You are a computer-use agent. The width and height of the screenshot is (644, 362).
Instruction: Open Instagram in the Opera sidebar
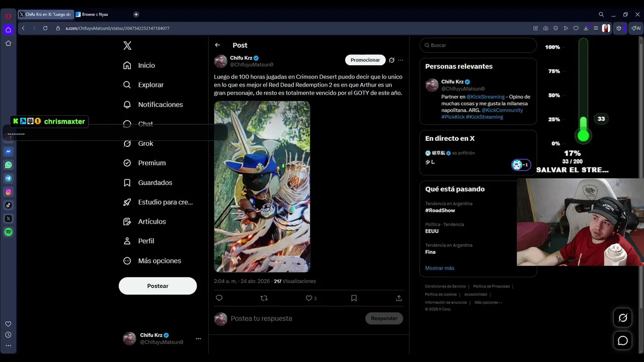coord(8,192)
